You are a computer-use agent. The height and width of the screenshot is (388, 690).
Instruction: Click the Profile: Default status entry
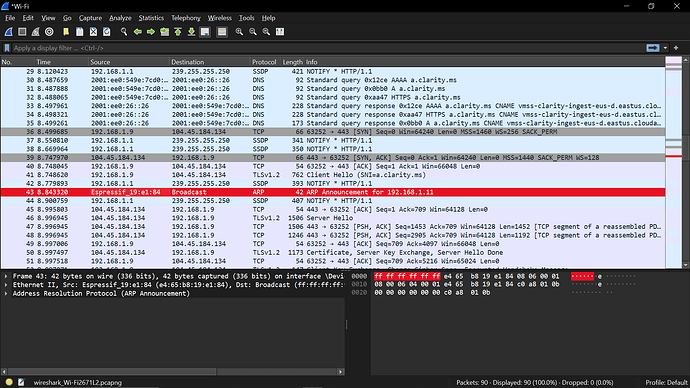666,382
